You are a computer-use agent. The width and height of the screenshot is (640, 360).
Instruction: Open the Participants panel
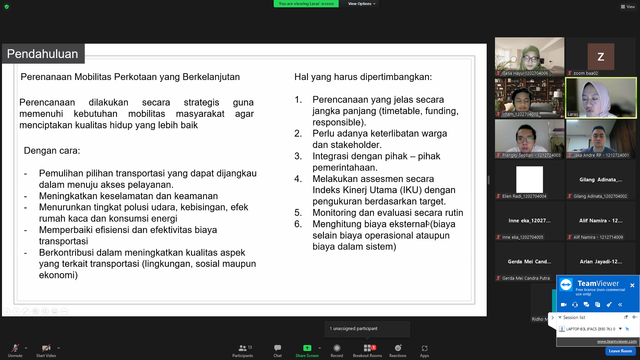[x=243, y=350]
